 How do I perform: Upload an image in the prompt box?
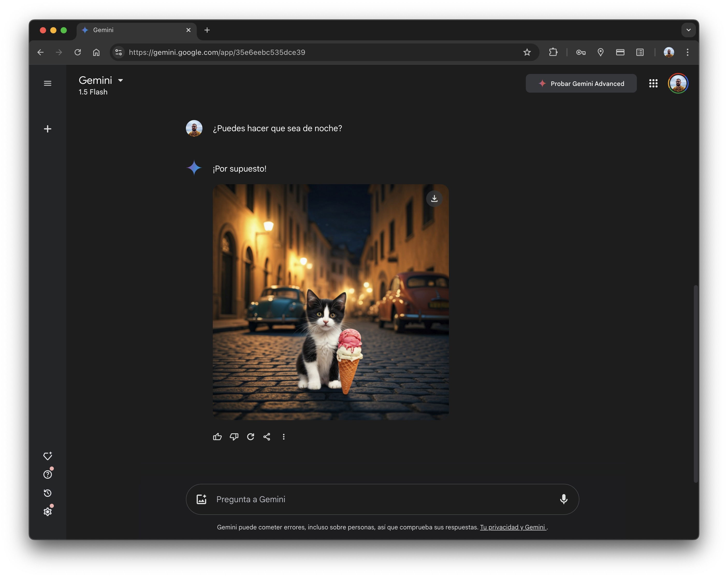(x=202, y=499)
